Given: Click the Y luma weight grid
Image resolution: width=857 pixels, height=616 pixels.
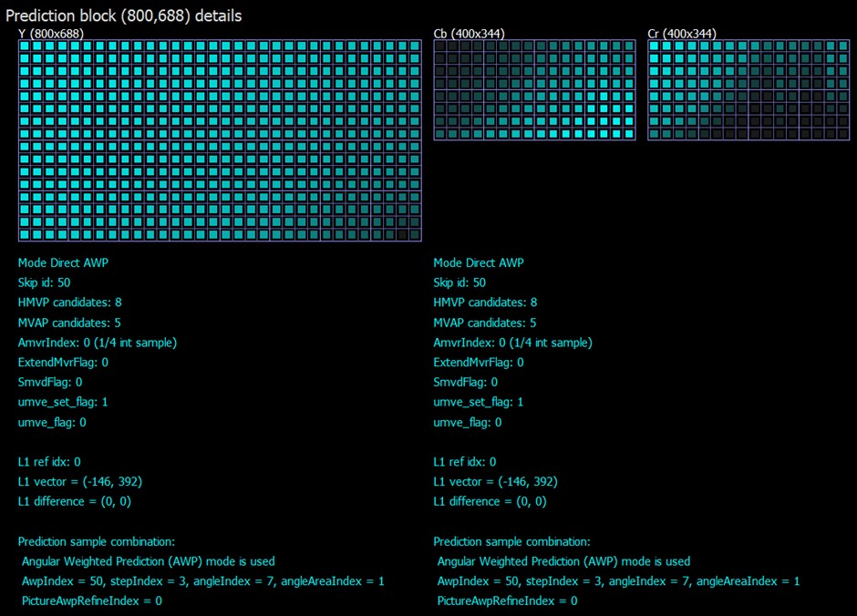Looking at the screenshot, I should 220,140.
